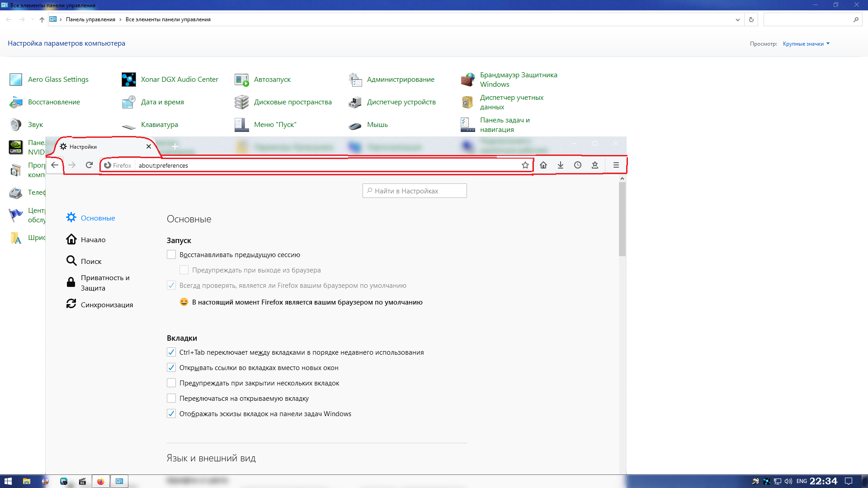Viewport: 868px width, 488px height.
Task: Expand the Просмотр: Крупные значки dropdown
Action: 806,44
